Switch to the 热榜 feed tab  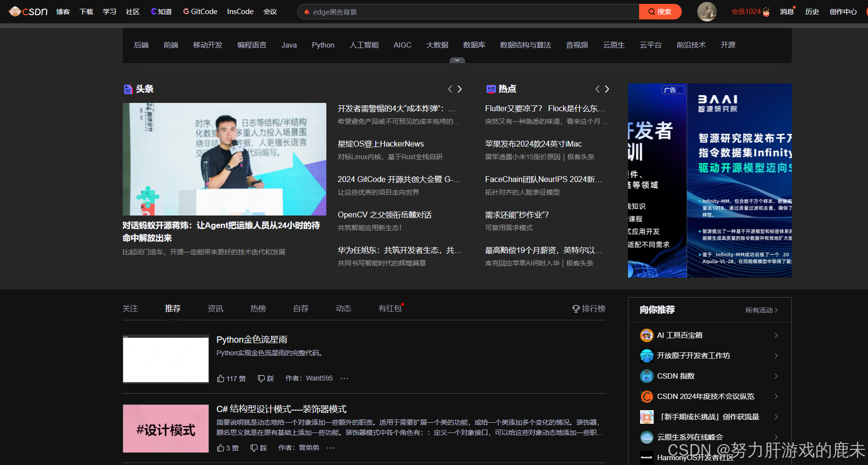pyautogui.click(x=258, y=308)
